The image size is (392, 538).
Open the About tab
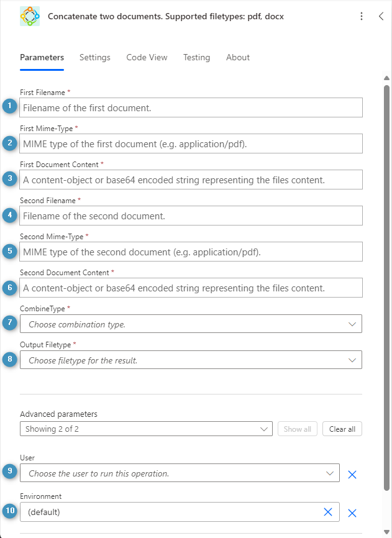(238, 57)
